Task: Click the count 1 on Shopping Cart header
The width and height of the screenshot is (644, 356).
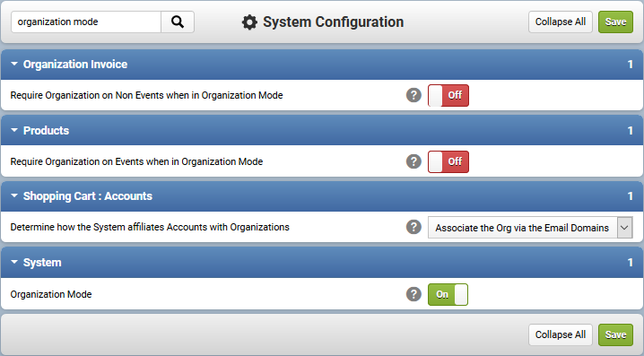Action: point(630,196)
